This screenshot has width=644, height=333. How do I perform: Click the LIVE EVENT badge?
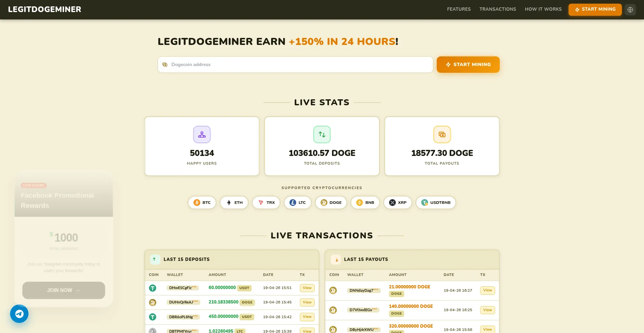coord(34,185)
